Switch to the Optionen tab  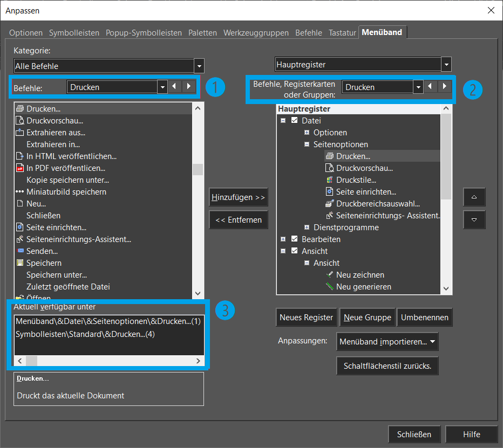coord(26,33)
